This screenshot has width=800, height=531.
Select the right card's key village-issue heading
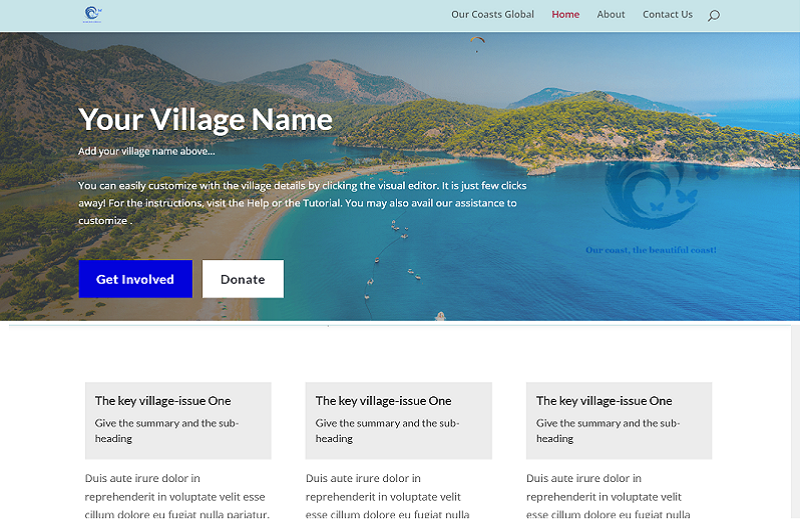[x=604, y=401]
